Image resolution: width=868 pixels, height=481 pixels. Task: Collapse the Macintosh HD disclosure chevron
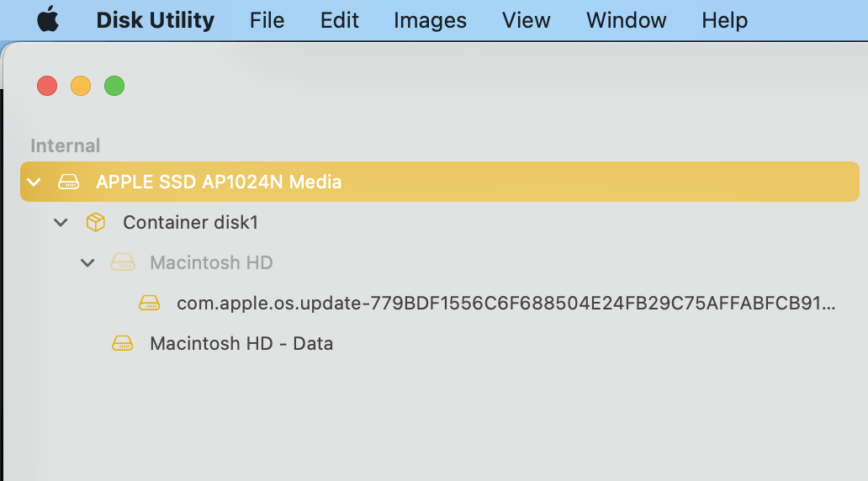(87, 262)
